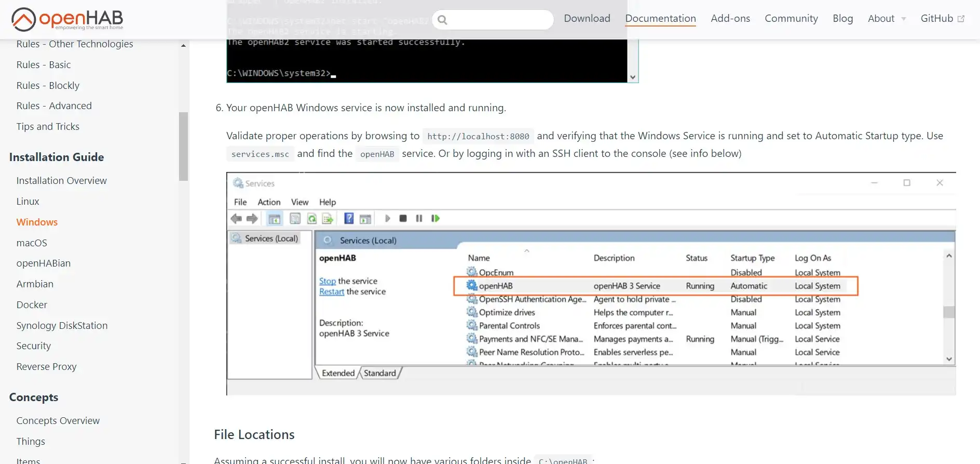The width and height of the screenshot is (980, 464).
Task: Click the Services (Local) tree item
Action: tap(265, 238)
